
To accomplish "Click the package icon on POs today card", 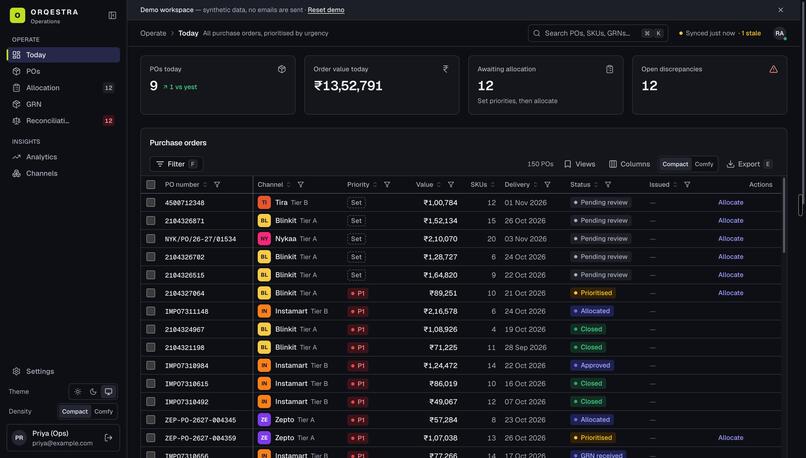I will [x=282, y=69].
